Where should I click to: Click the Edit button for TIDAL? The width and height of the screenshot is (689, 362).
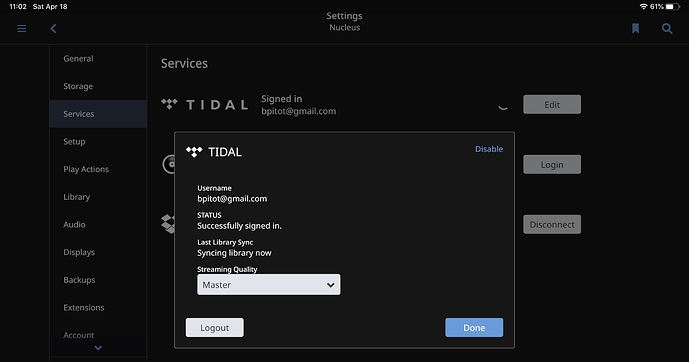point(552,105)
